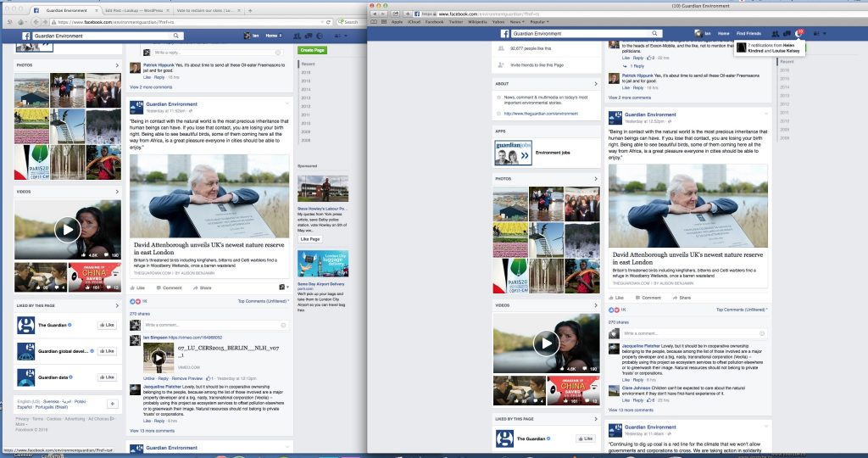Screen dimensions: 868x458
Task: Expand the ABOUT section chevron in Safari
Action: pyautogui.click(x=596, y=84)
